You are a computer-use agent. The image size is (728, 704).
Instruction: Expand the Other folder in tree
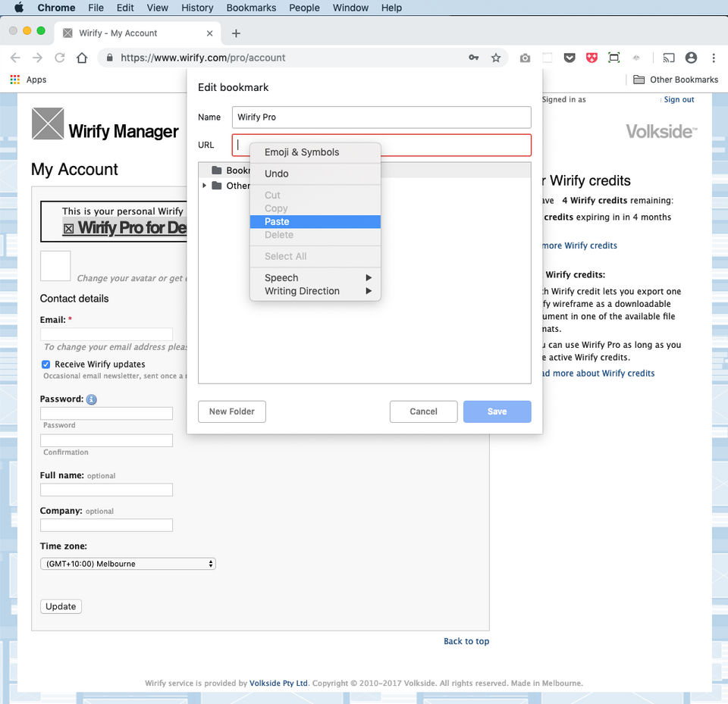[x=204, y=186]
